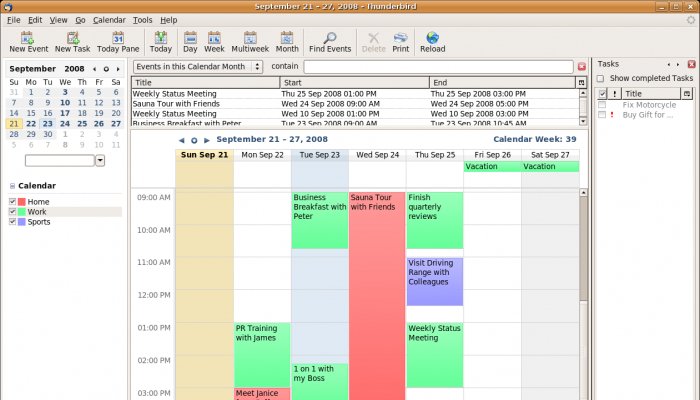The width and height of the screenshot is (700, 400).
Task: Open the Tools menu
Action: (142, 20)
